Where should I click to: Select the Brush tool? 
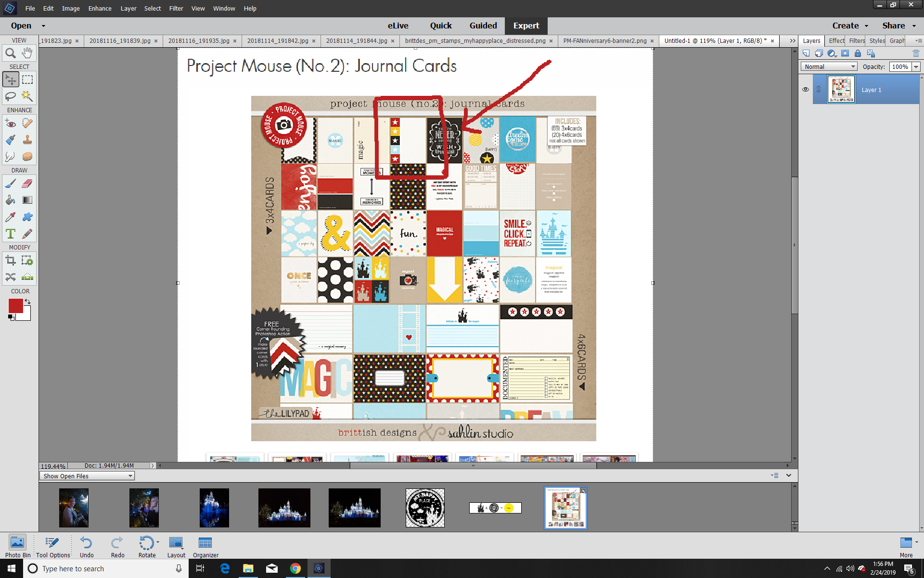[x=11, y=184]
